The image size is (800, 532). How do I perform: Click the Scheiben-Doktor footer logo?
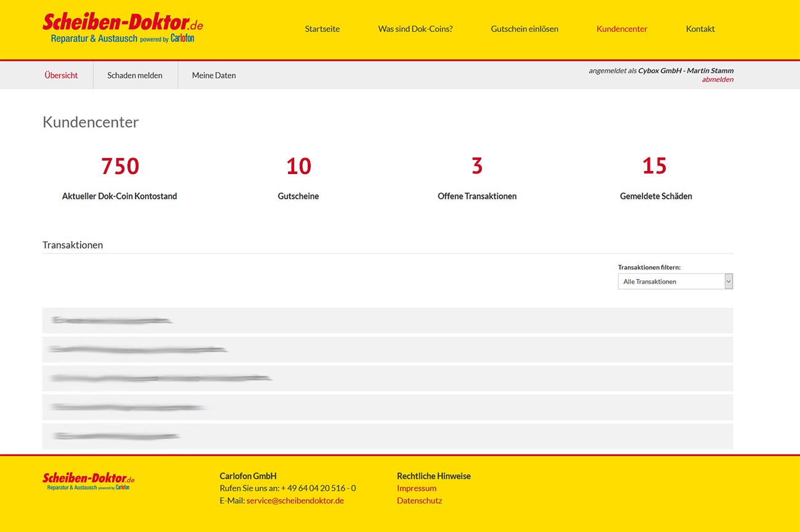pos(88,481)
